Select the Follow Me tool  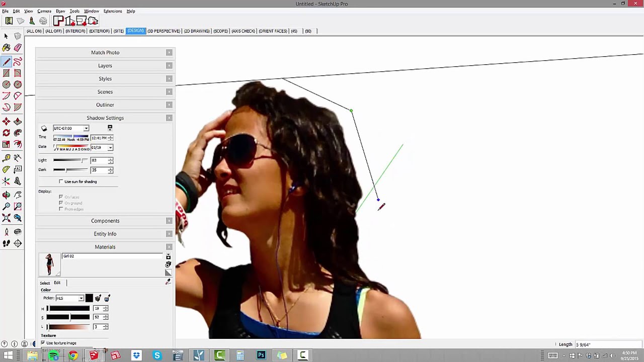click(x=18, y=133)
